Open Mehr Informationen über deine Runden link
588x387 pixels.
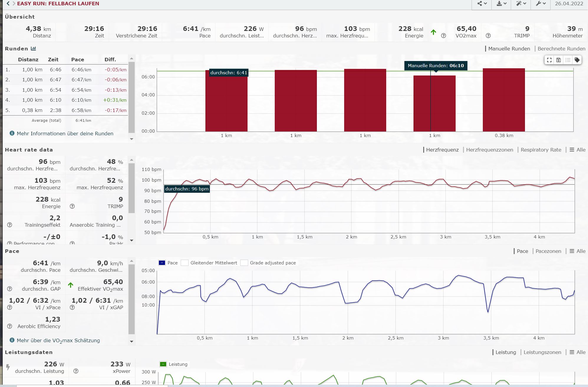[x=65, y=134]
